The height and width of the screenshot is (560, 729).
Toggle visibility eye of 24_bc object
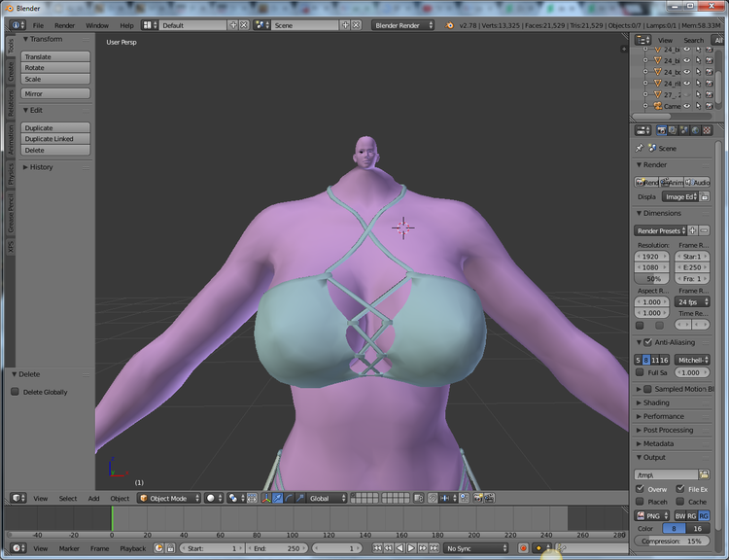(686, 72)
